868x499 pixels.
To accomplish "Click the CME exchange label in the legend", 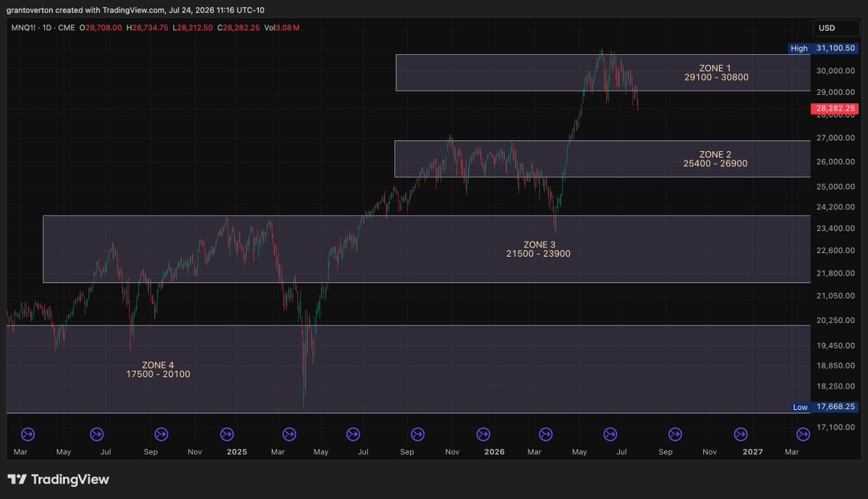I will click(67, 27).
